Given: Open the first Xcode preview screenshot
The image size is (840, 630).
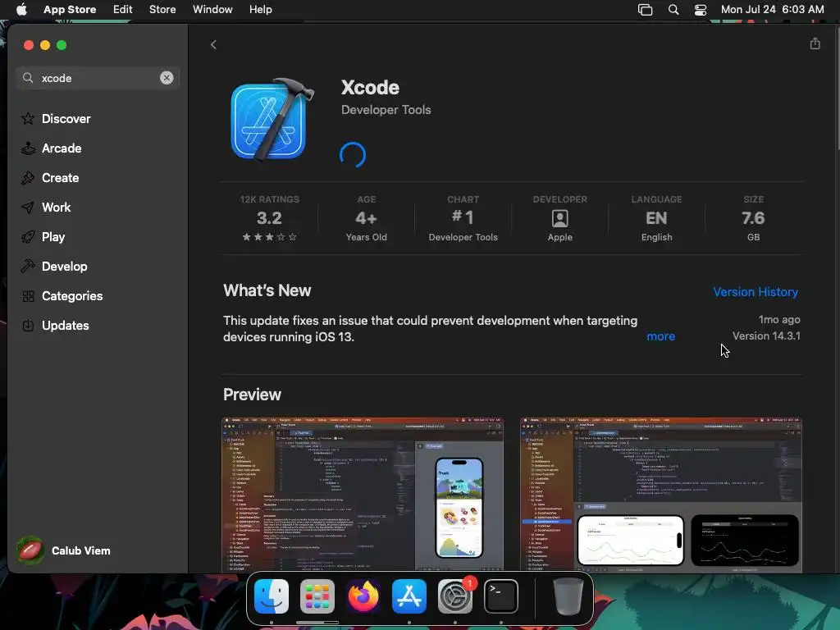Looking at the screenshot, I should 363,495.
